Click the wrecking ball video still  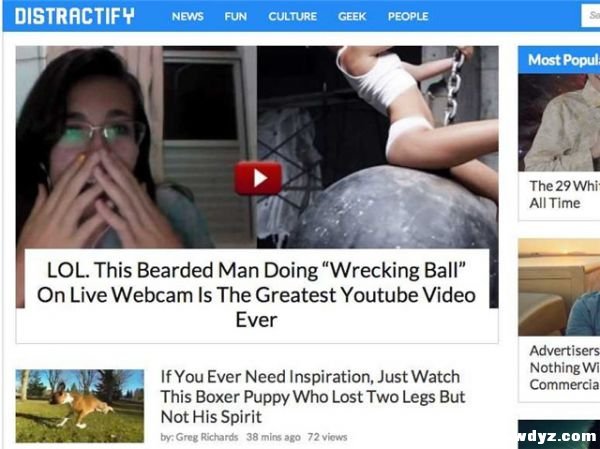[x=378, y=147]
